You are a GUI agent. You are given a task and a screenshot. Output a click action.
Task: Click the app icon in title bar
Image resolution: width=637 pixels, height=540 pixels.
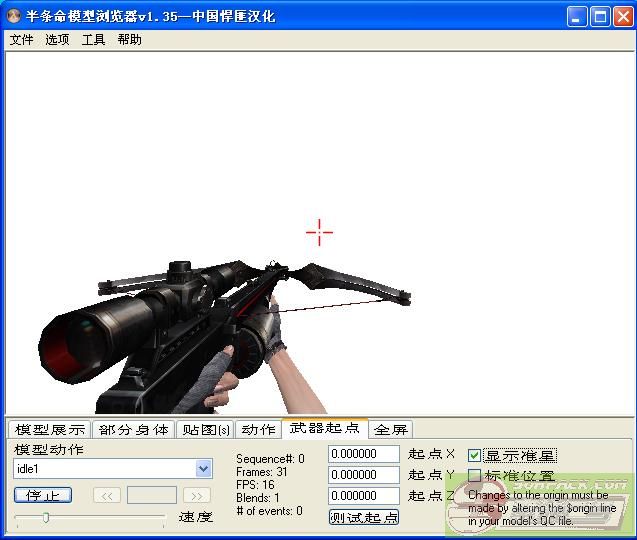(14, 16)
